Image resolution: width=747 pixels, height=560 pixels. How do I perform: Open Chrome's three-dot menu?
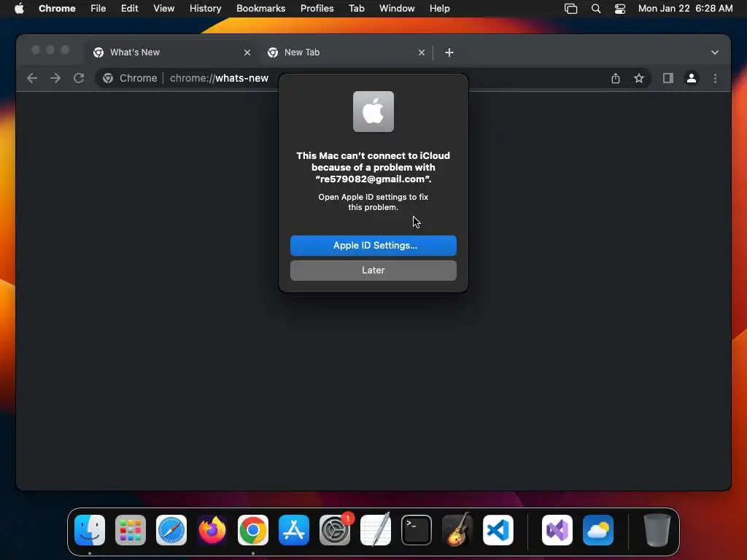715,78
